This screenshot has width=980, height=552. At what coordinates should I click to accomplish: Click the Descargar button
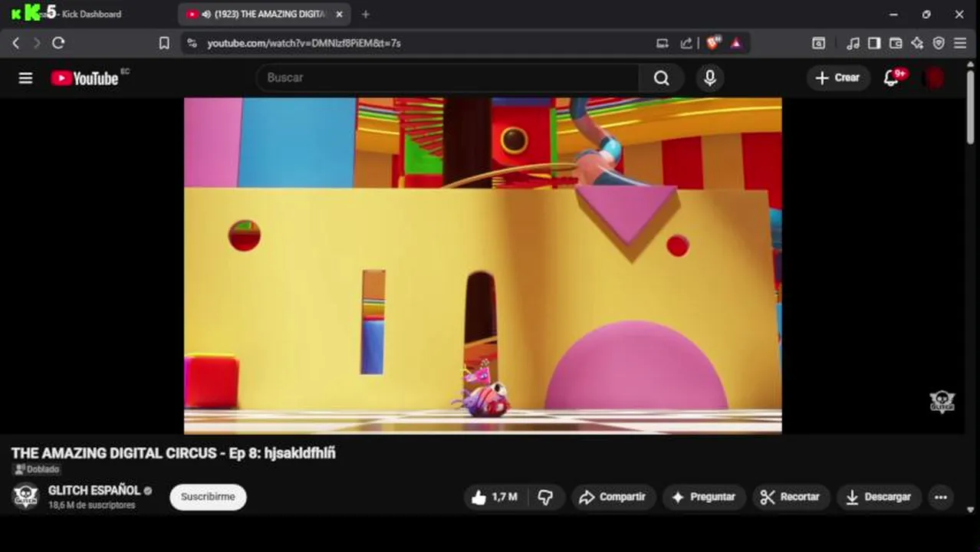879,497
